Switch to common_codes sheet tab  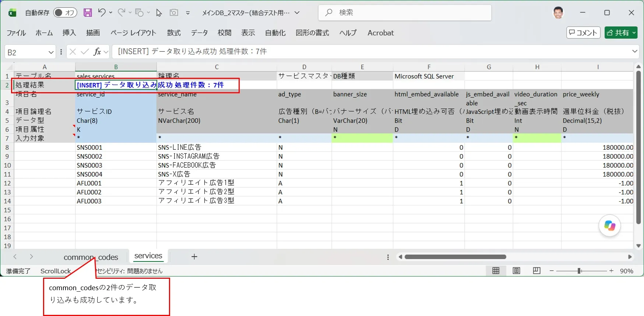tap(91, 257)
